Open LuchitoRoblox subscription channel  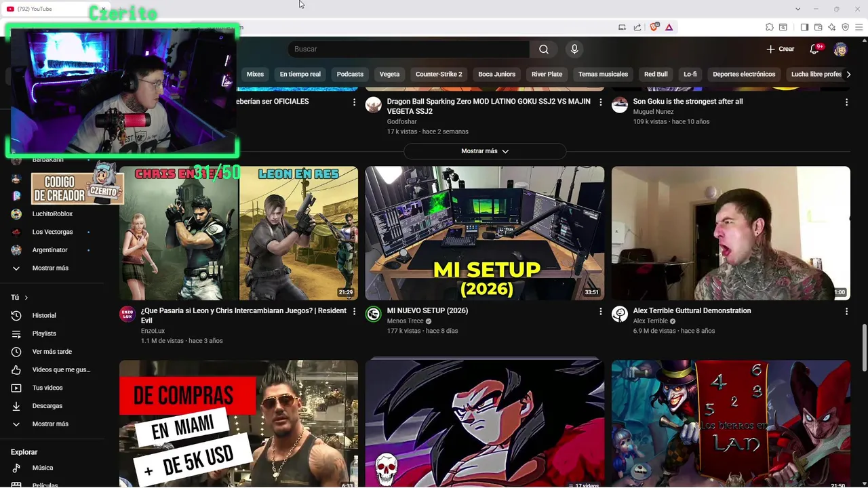point(52,213)
